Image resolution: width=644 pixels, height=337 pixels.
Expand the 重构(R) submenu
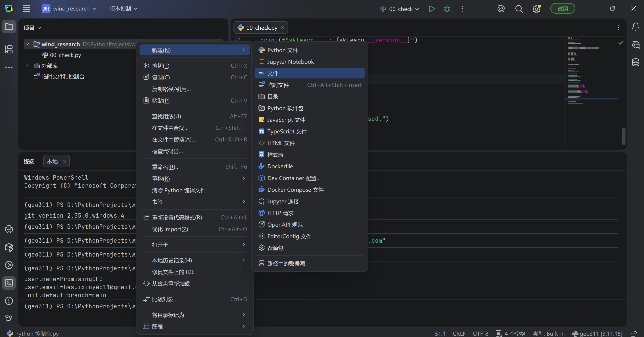click(x=195, y=178)
